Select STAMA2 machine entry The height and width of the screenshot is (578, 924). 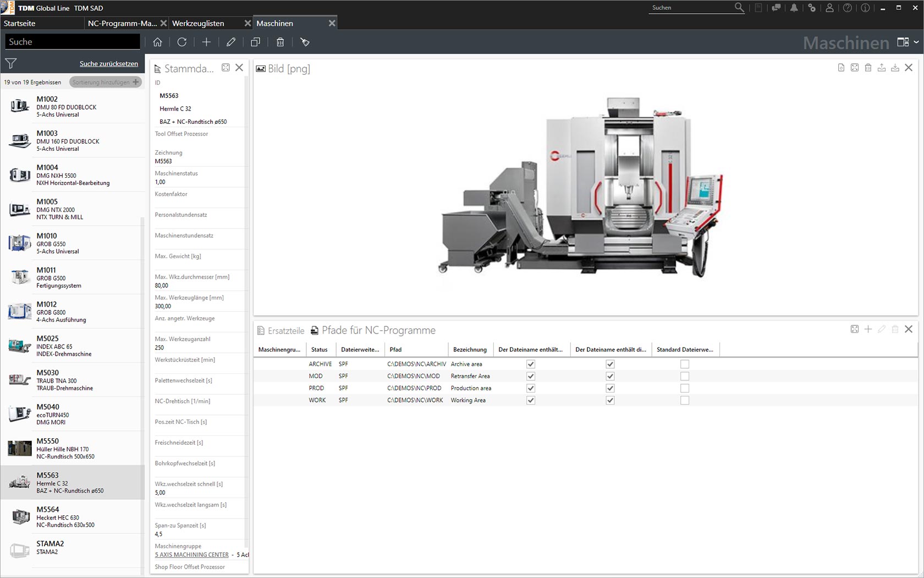coord(71,550)
